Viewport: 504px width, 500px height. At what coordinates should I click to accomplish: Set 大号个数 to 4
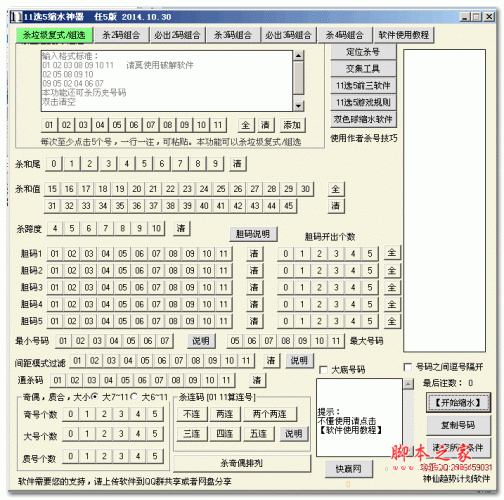click(x=138, y=434)
